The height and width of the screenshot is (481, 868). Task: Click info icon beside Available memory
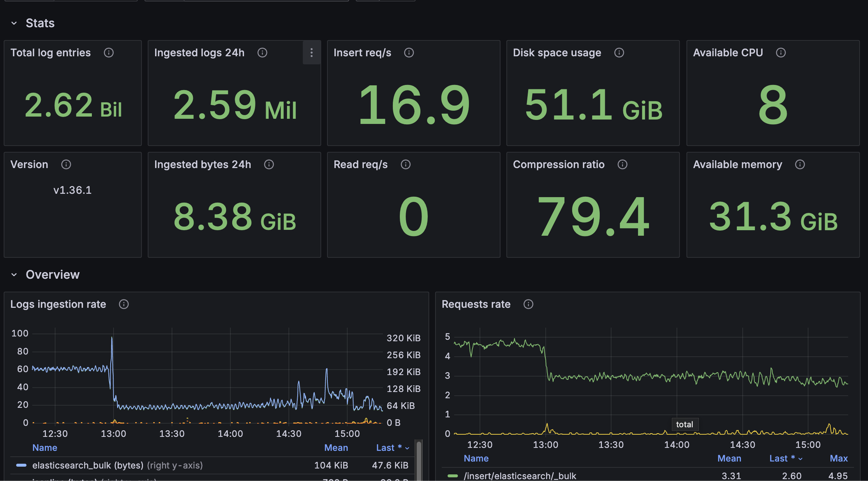pos(800,164)
